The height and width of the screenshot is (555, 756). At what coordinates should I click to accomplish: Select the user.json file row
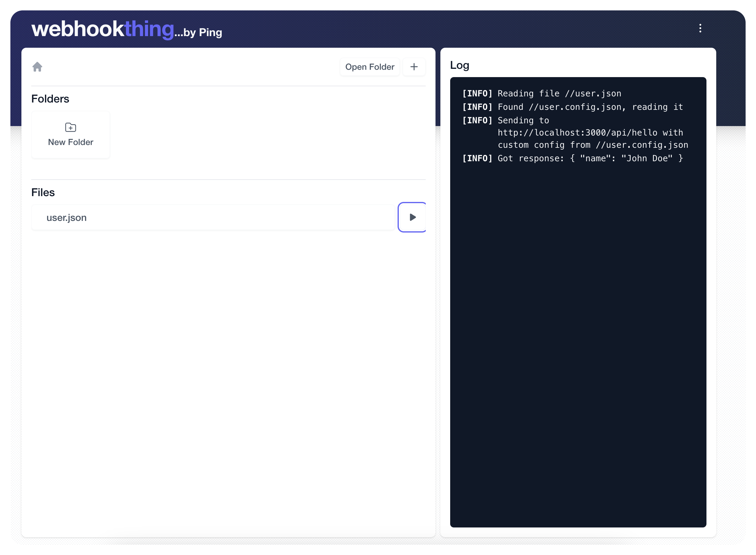213,217
